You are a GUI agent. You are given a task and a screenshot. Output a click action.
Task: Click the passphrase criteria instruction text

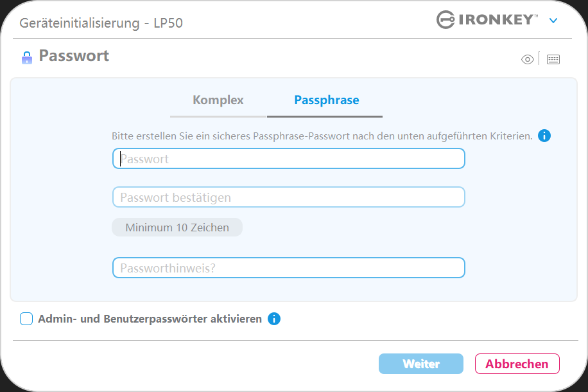tap(322, 136)
